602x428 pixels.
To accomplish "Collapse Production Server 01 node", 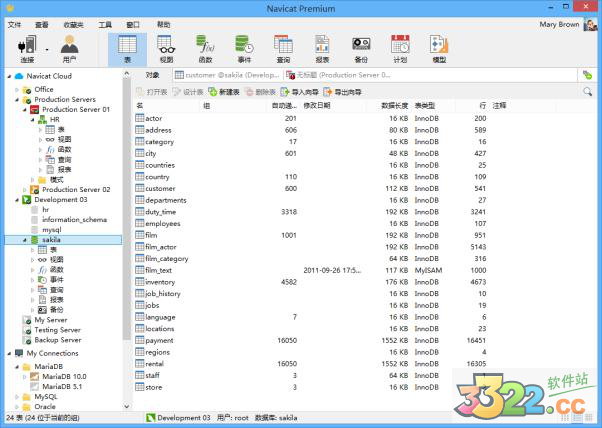I will (x=25, y=110).
